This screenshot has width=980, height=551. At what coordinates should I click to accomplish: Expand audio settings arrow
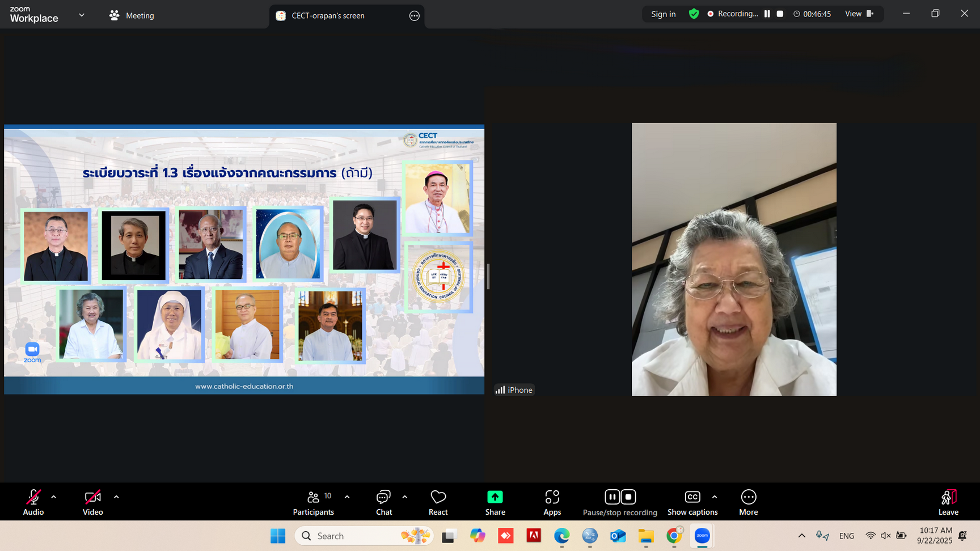54,497
